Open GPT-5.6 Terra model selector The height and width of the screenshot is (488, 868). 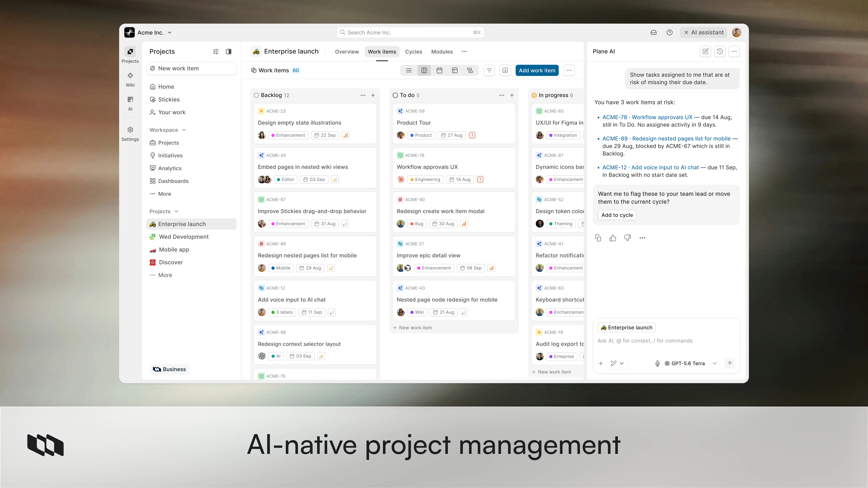[690, 363]
